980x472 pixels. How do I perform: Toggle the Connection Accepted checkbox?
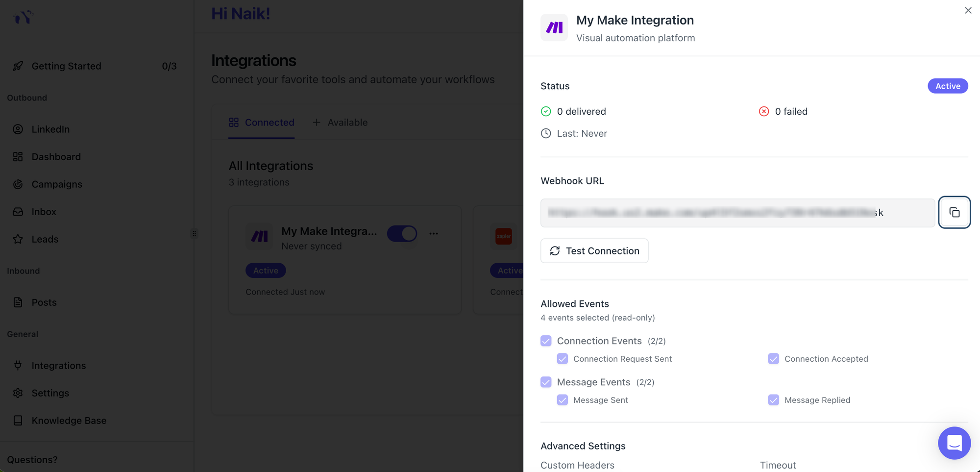[x=773, y=359]
